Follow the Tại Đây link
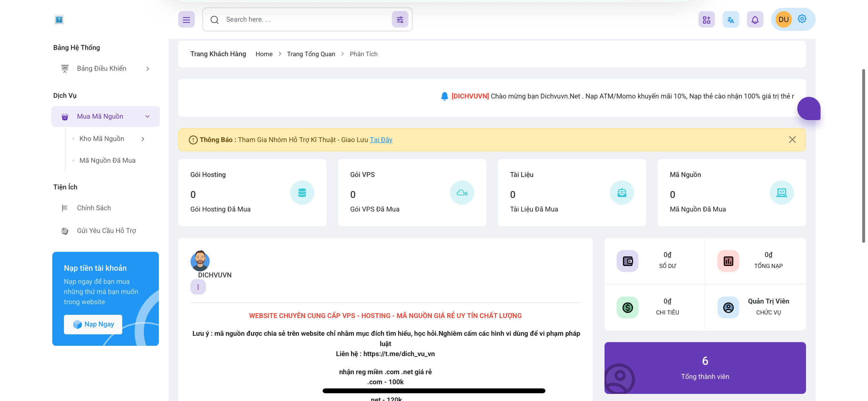868x401 pixels. point(381,139)
